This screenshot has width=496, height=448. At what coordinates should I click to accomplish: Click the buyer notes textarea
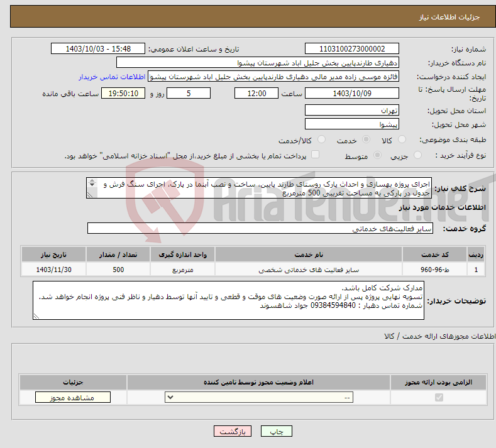coord(228,300)
